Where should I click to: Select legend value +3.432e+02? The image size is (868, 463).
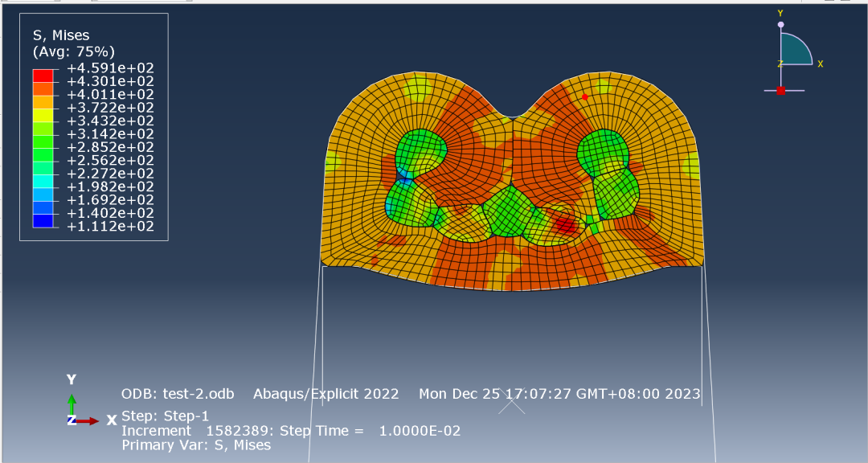110,121
